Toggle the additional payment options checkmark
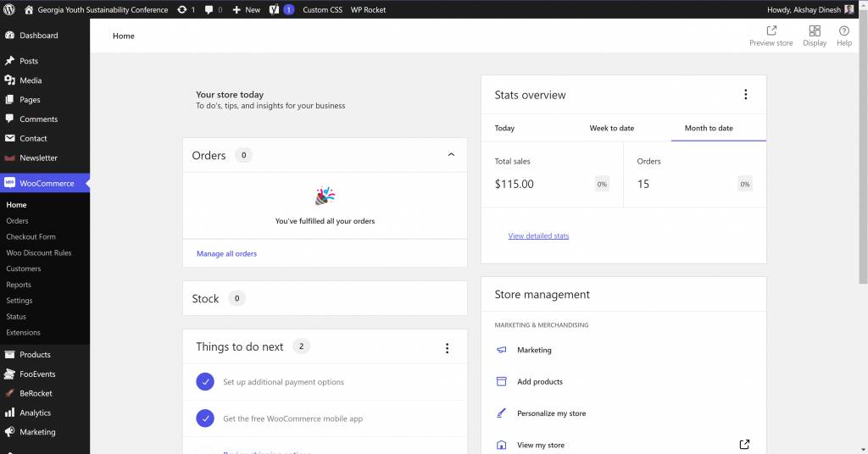Image resolution: width=868 pixels, height=454 pixels. [x=204, y=382]
